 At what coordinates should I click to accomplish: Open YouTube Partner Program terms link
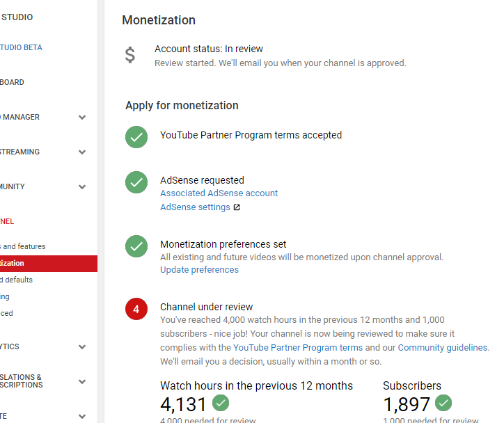coord(298,348)
